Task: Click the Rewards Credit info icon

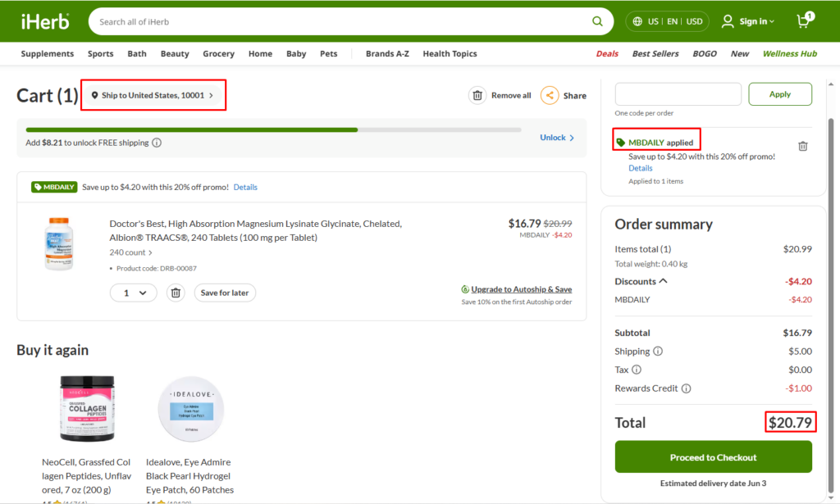Action: click(686, 388)
